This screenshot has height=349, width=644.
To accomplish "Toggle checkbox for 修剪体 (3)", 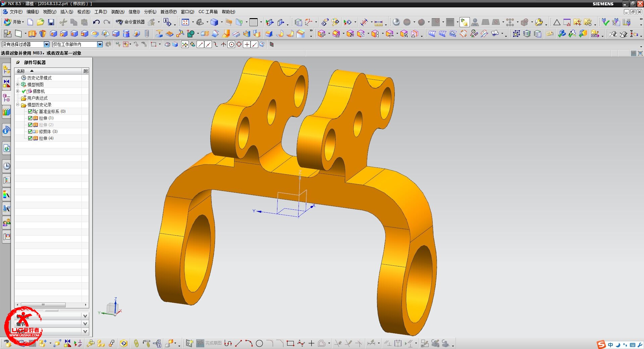I will [x=30, y=132].
